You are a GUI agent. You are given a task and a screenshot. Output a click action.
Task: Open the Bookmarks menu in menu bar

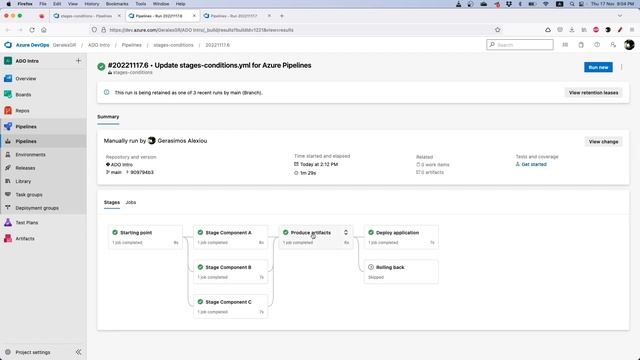coord(117,4)
